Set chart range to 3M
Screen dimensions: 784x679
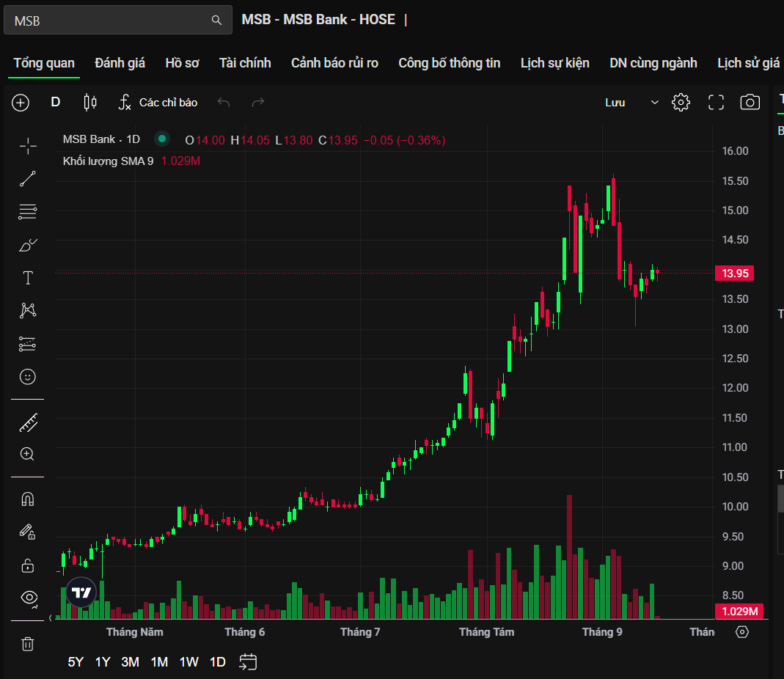(130, 662)
